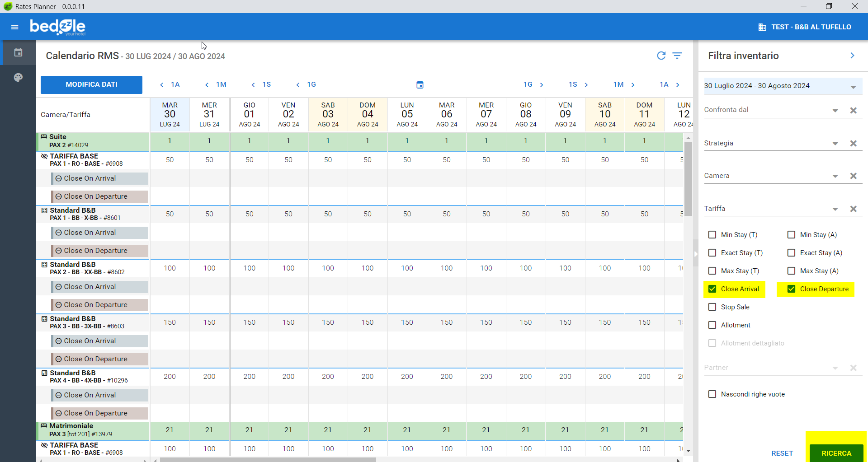This screenshot has height=462, width=868.
Task: Enable the Min Stay (A) checkbox
Action: pos(791,235)
